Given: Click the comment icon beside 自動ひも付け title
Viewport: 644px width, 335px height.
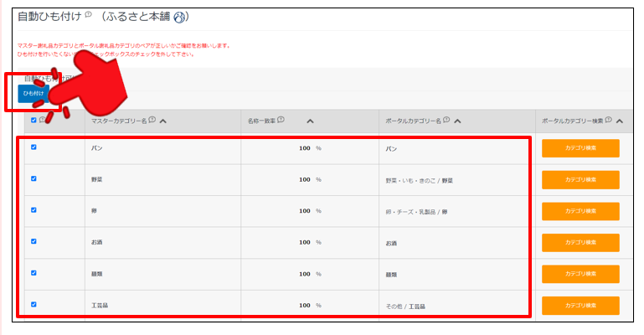Looking at the screenshot, I should pyautogui.click(x=89, y=15).
